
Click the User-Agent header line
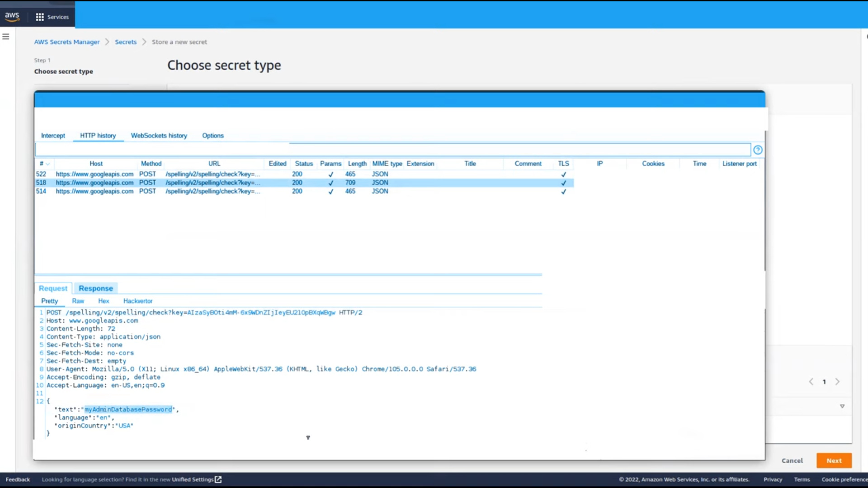(261, 369)
